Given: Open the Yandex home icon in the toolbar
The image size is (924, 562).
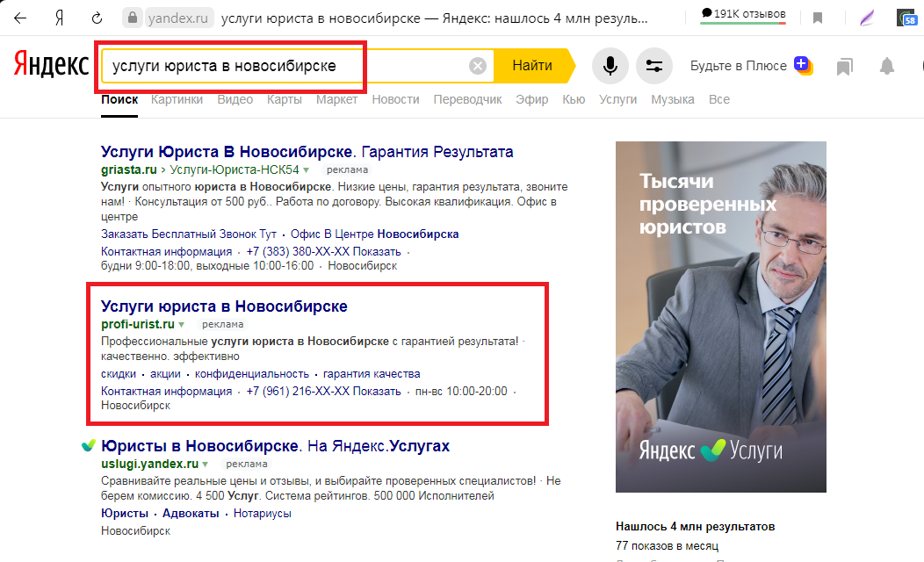Looking at the screenshot, I should coord(59,18).
